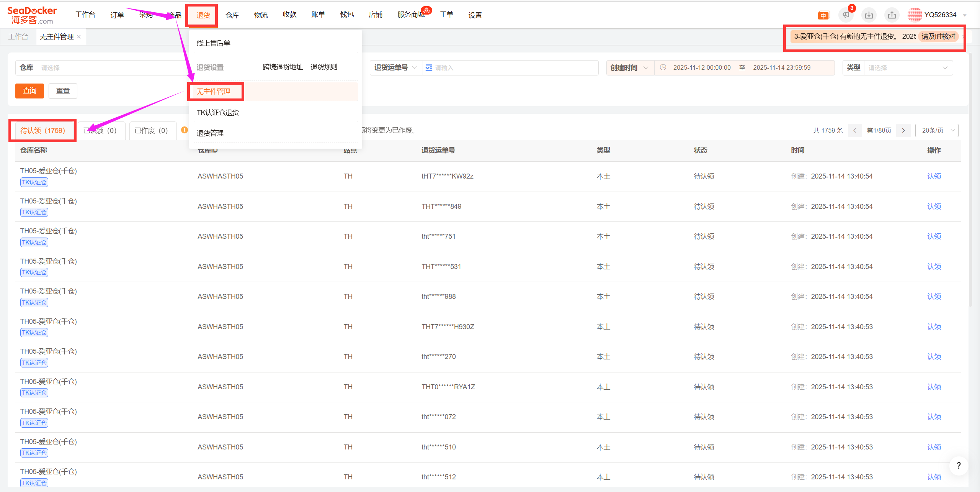Switch to the 已作废 (0) tab
The image size is (980, 492).
coord(151,131)
